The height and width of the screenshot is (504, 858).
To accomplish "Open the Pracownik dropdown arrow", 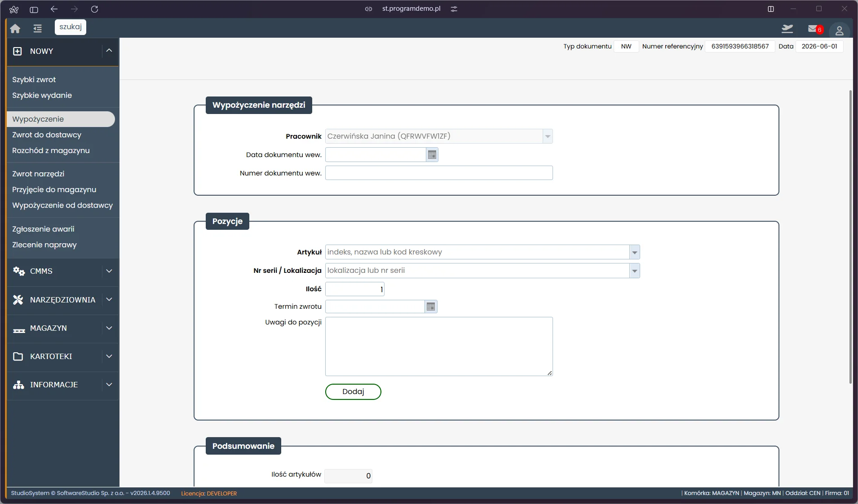I will point(548,136).
